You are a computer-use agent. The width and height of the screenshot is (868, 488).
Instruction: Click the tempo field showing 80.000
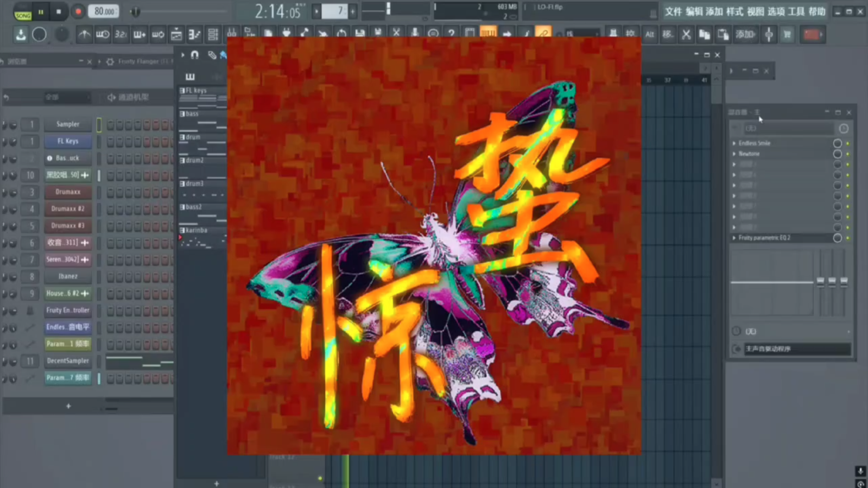104,11
